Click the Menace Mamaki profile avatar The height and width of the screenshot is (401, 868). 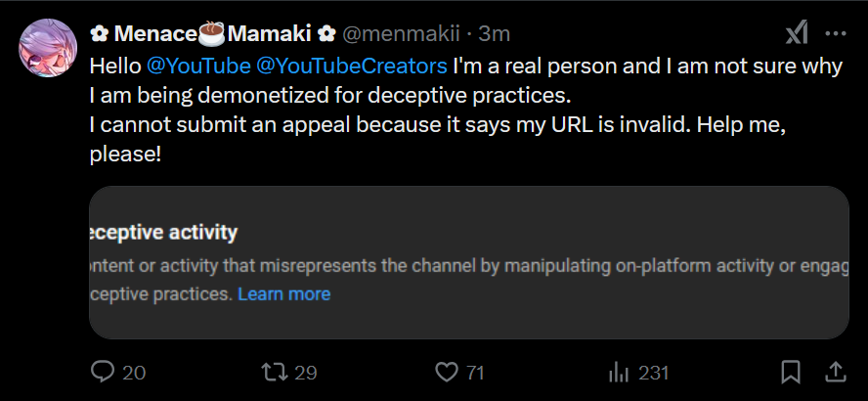click(48, 48)
